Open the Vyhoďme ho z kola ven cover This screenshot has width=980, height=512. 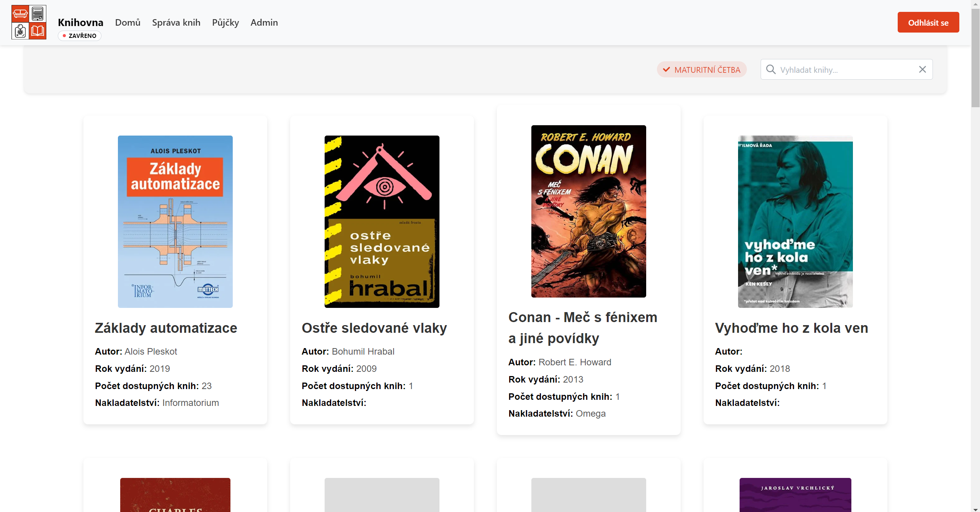pos(795,222)
